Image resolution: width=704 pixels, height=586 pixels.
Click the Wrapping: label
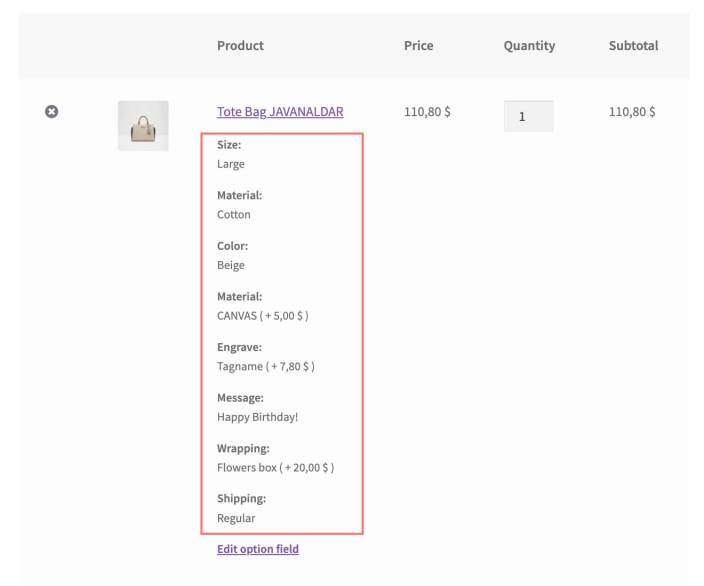click(x=243, y=449)
